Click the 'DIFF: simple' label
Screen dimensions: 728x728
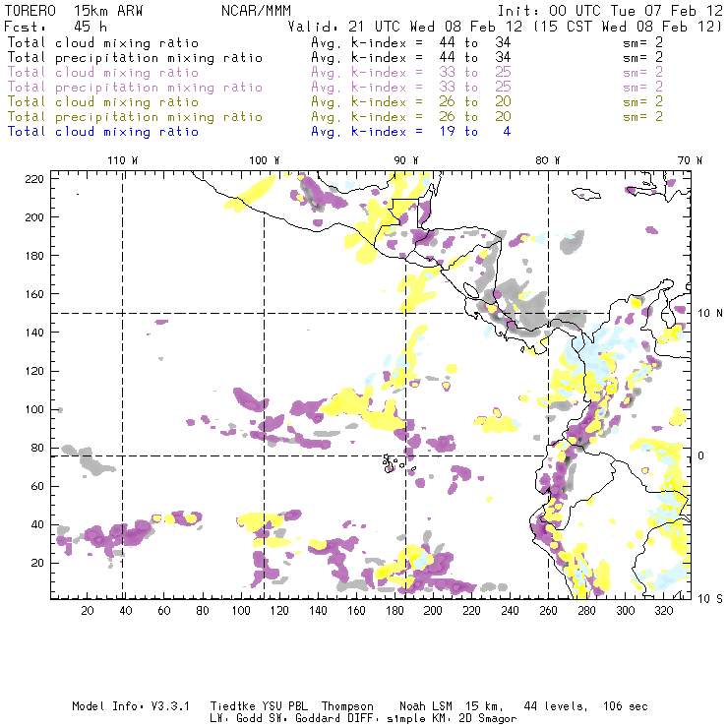[389, 718]
